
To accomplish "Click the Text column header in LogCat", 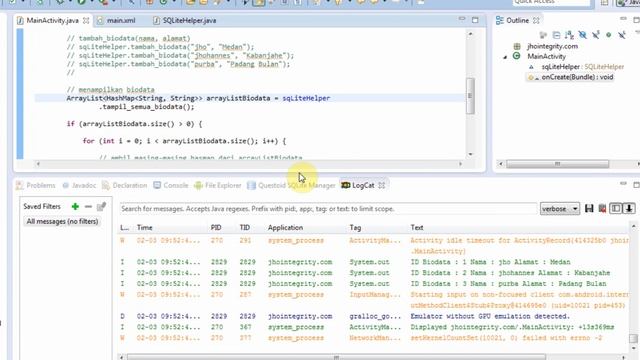I will tap(417, 228).
